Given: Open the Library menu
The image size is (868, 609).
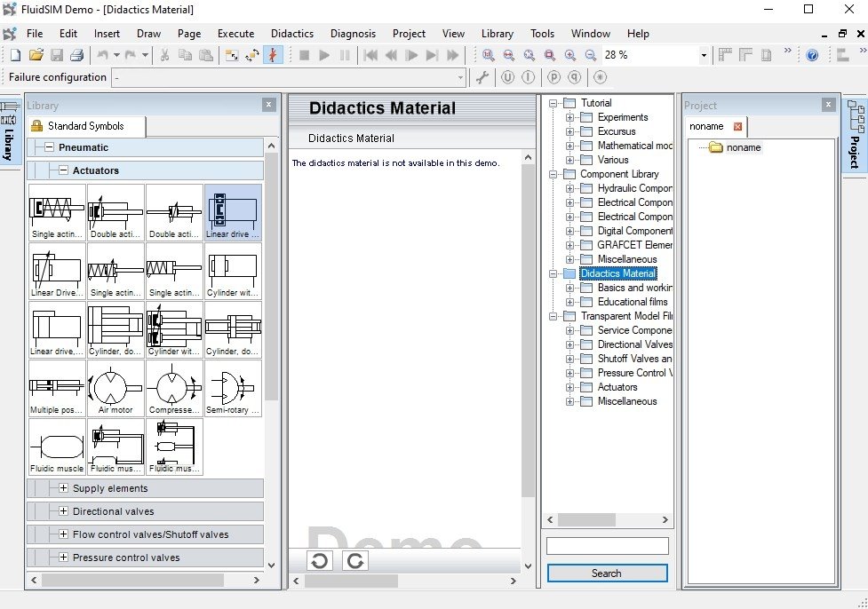Looking at the screenshot, I should 498,34.
